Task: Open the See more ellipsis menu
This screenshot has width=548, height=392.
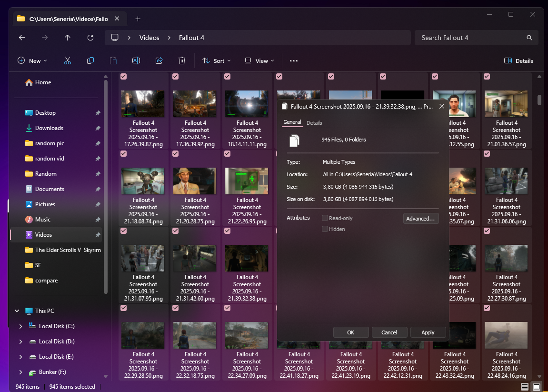Action: (x=294, y=61)
